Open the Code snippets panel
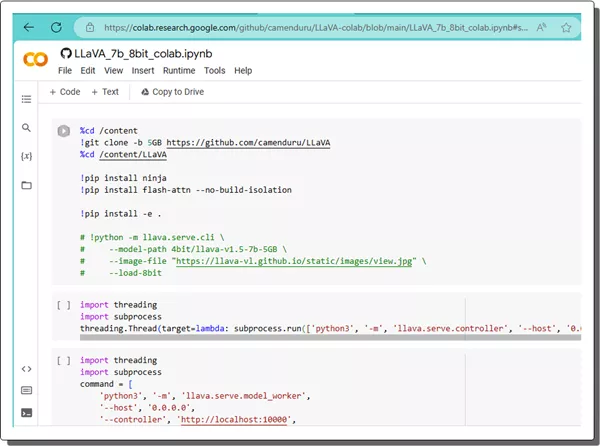Image resolution: width=600 pixels, height=446 pixels. pos(27,368)
